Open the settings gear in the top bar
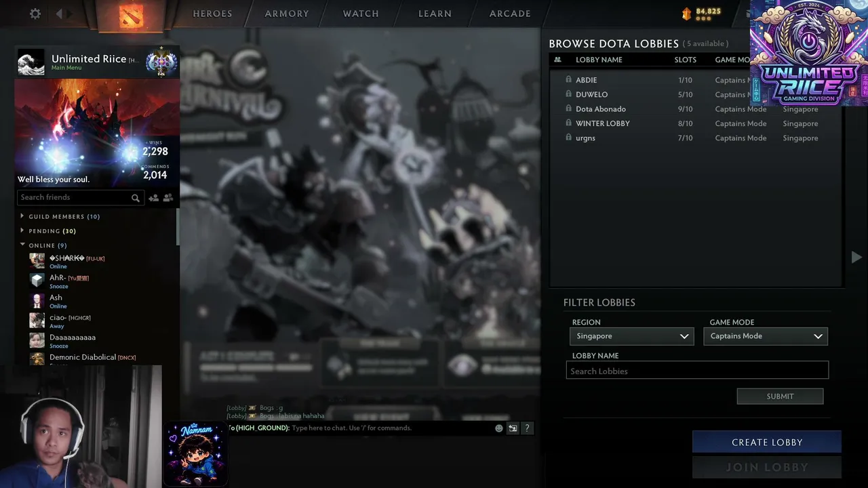The height and width of the screenshot is (488, 868). [35, 14]
